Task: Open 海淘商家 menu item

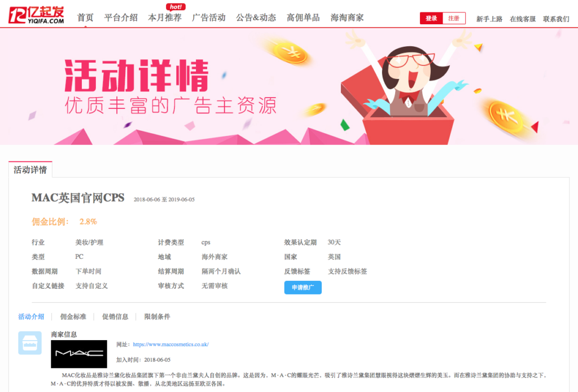Action: pos(347,17)
